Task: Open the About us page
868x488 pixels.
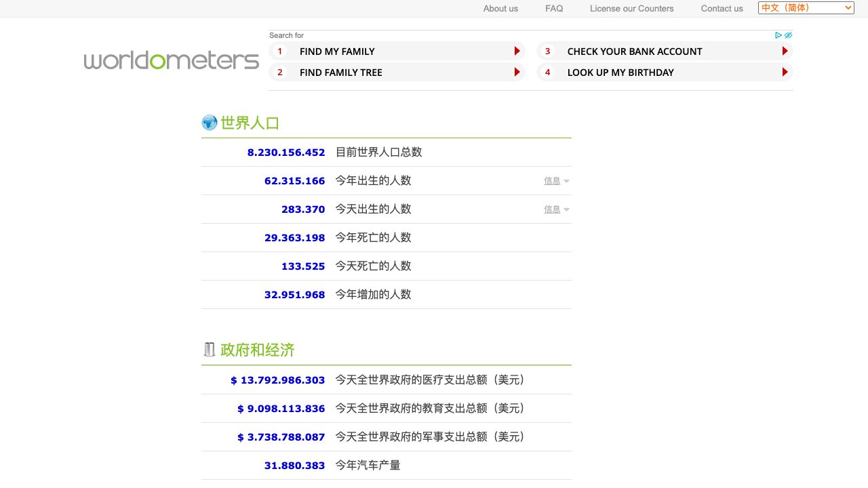Action: (500, 9)
